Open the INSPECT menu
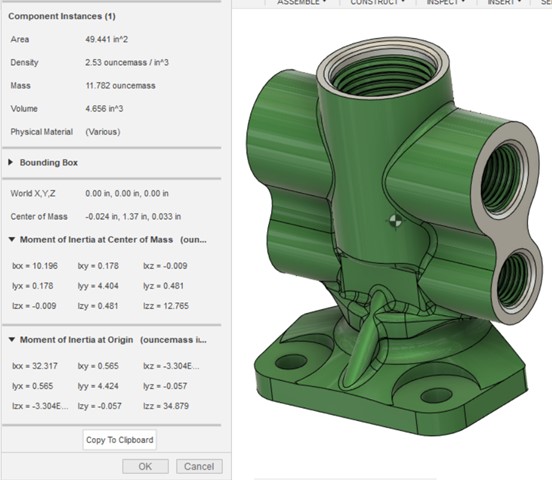 (446, 2)
